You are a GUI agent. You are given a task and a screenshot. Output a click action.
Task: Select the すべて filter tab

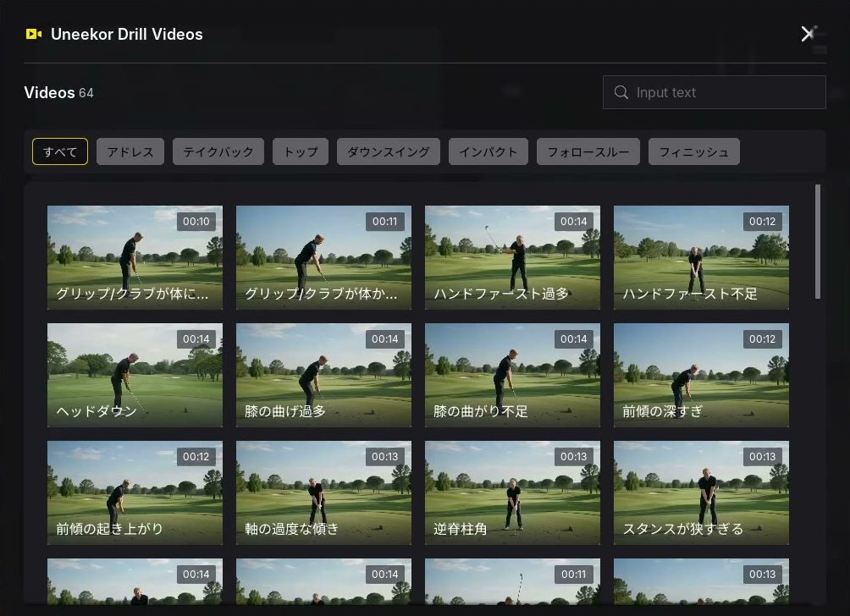click(x=60, y=151)
